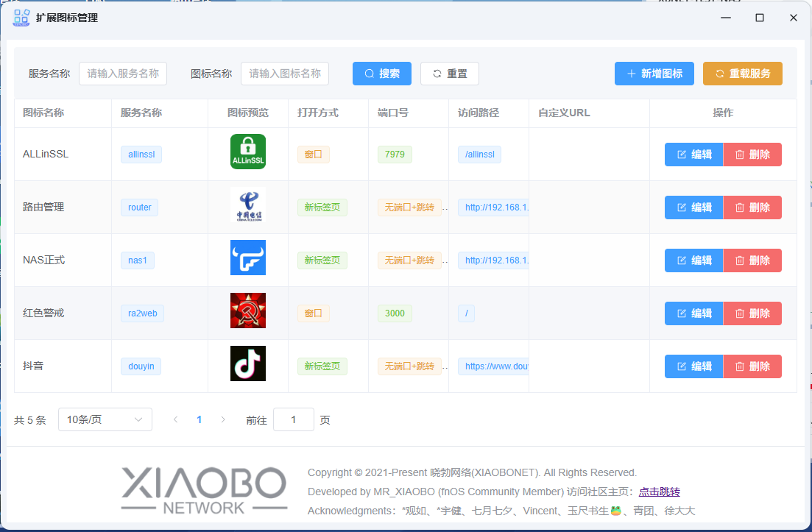The width and height of the screenshot is (812, 532).
Task: Click the douyin service name tag
Action: pos(141,366)
